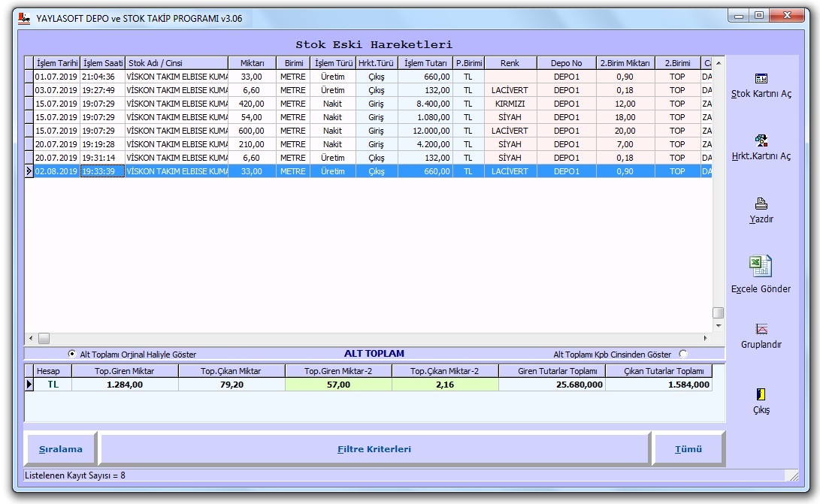Click the 12.000,00 amount cell
This screenshot has height=504, width=820.
click(425, 131)
